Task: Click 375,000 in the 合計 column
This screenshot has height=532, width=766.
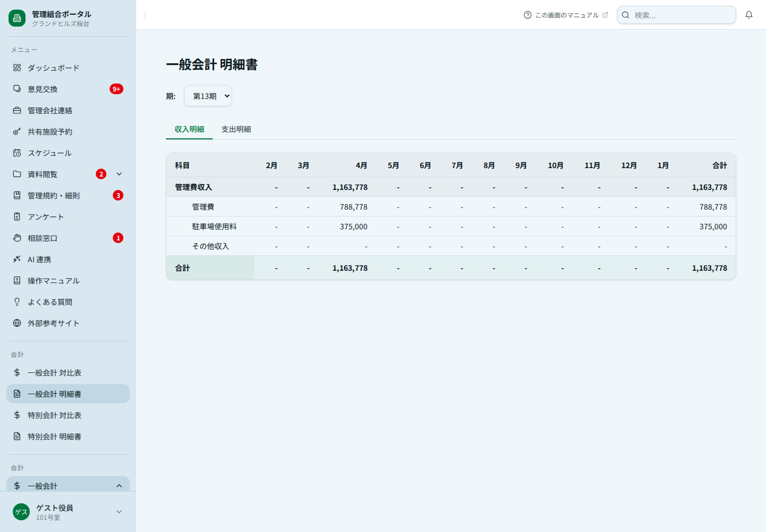Action: tap(713, 227)
